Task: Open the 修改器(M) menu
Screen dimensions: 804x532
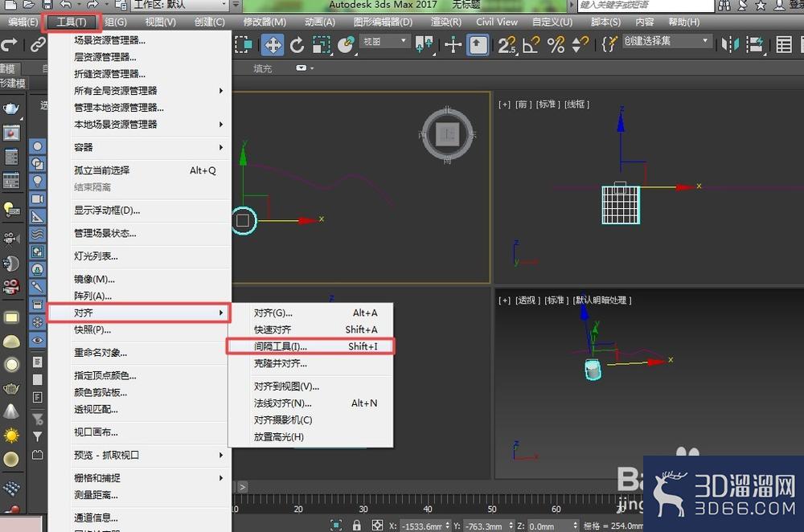Action: click(x=265, y=22)
